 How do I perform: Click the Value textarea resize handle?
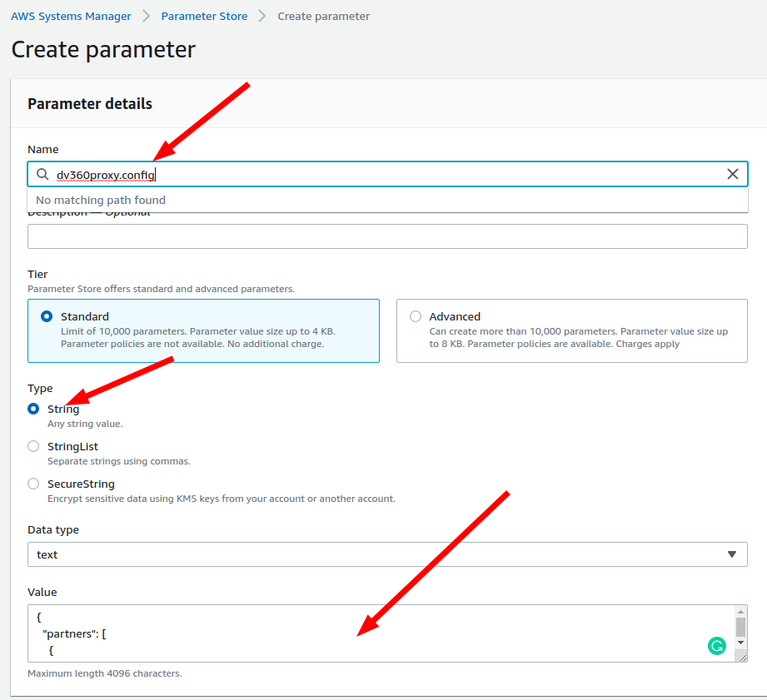point(743,658)
